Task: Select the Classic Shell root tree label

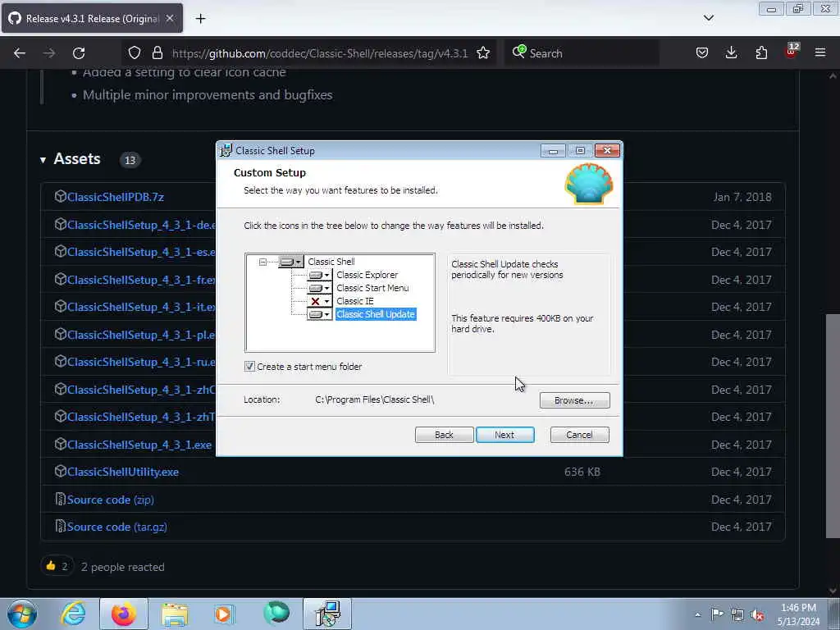Action: [x=331, y=262]
